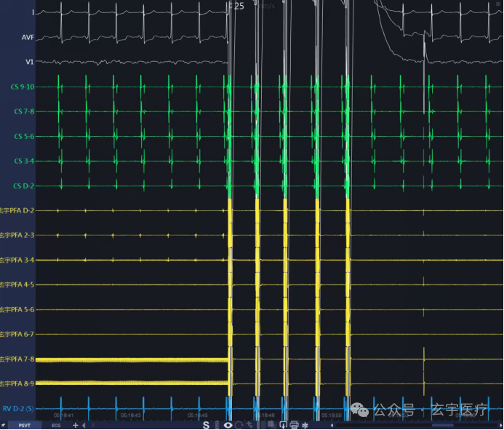Click the 05:18:50 time marker
Image resolution: width=504 pixels, height=430 pixels.
pos(332,415)
